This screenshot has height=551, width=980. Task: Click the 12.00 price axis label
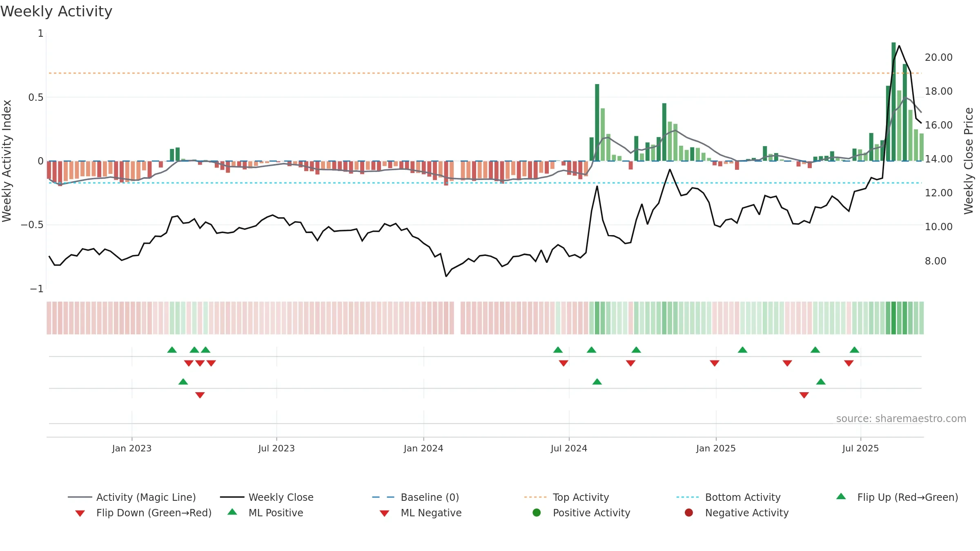pos(939,193)
